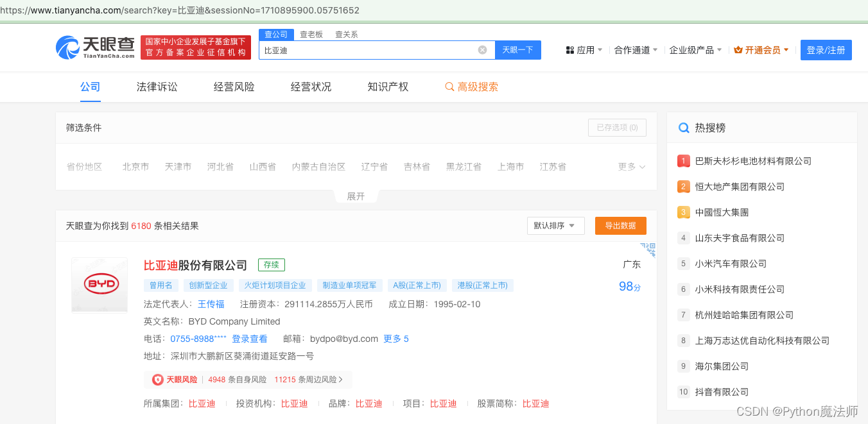The height and width of the screenshot is (424, 868).
Task: Switch to the 知识产权 tab
Action: [388, 87]
